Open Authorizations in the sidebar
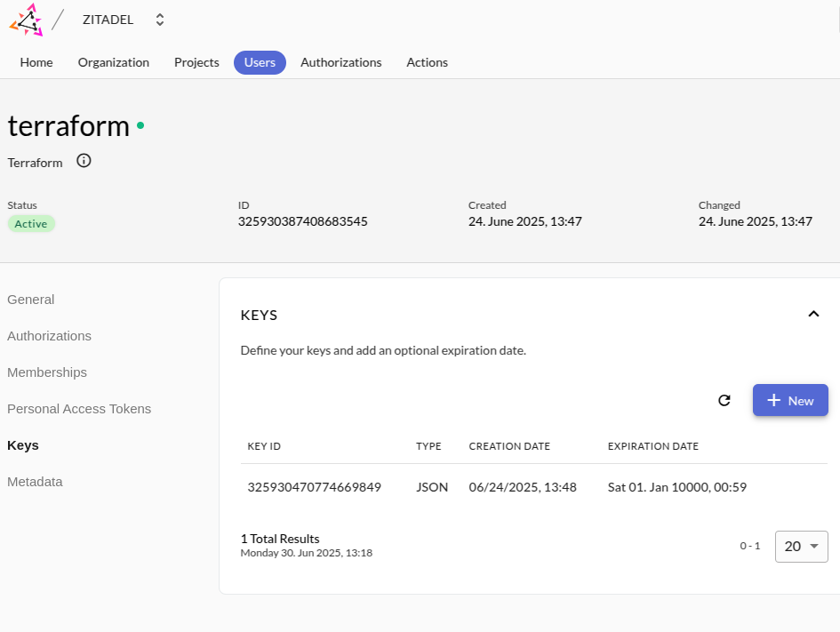Screen dimensions: 840x632 [49, 336]
